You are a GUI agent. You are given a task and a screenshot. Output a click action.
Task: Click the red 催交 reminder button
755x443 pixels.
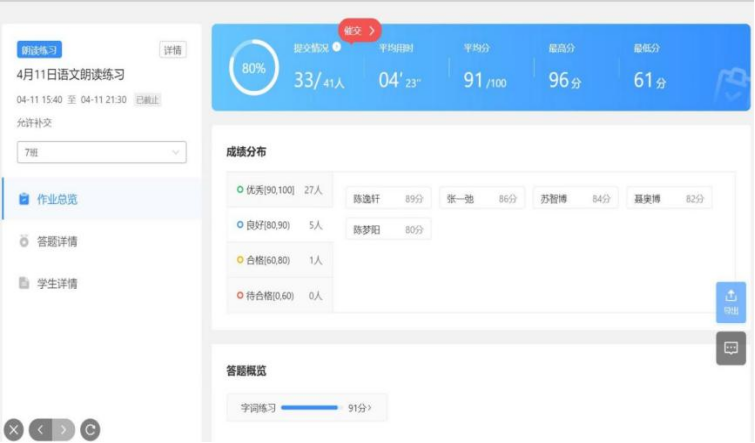[360, 31]
